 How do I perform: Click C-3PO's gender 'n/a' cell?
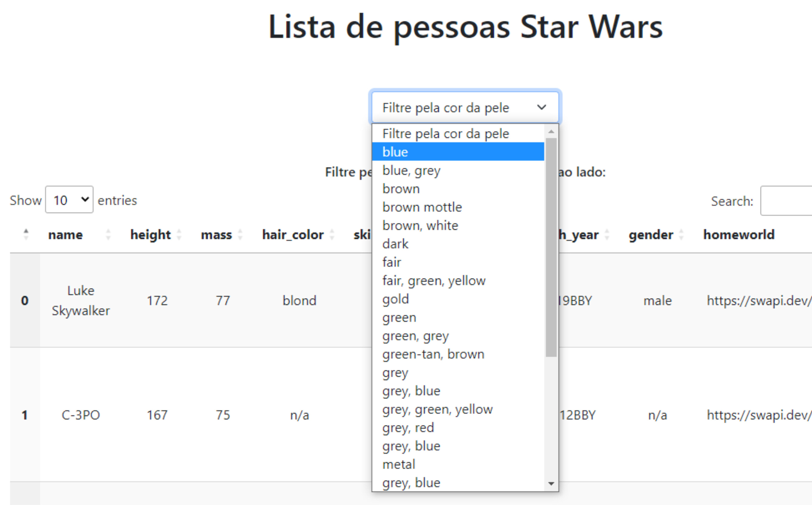pos(658,415)
